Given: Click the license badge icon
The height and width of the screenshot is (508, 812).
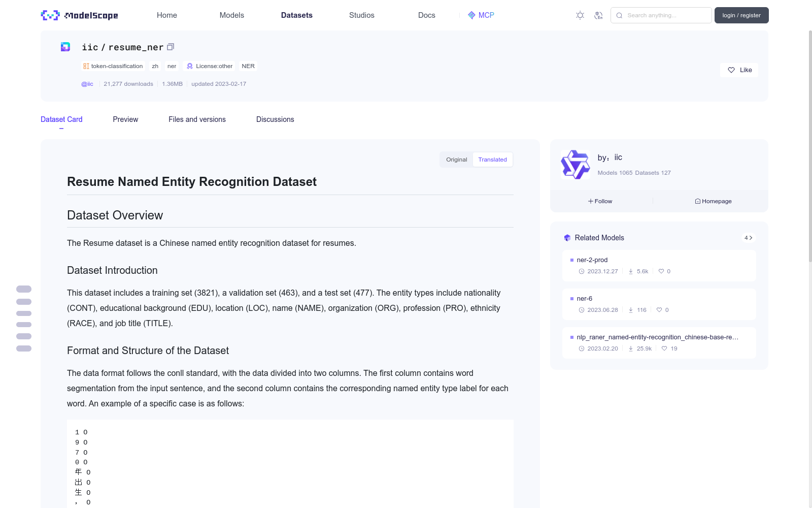Looking at the screenshot, I should pos(190,66).
